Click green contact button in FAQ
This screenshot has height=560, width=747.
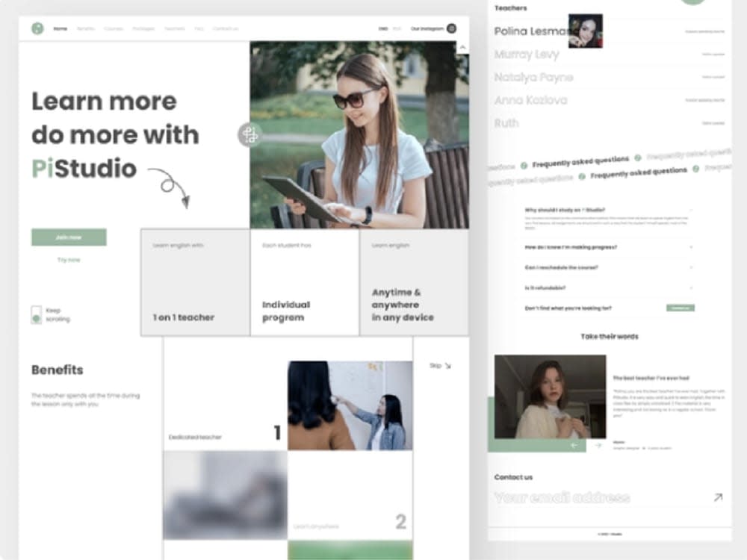click(681, 308)
